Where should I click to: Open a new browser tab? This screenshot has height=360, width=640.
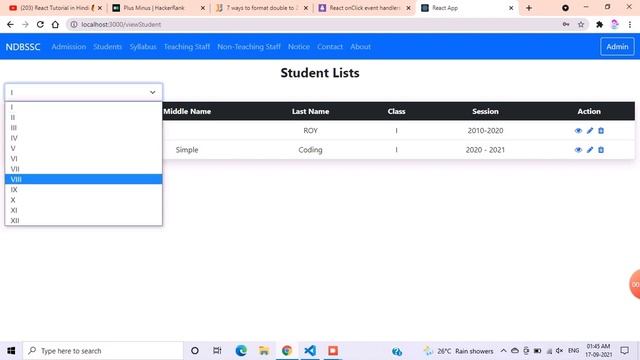pos(529,8)
